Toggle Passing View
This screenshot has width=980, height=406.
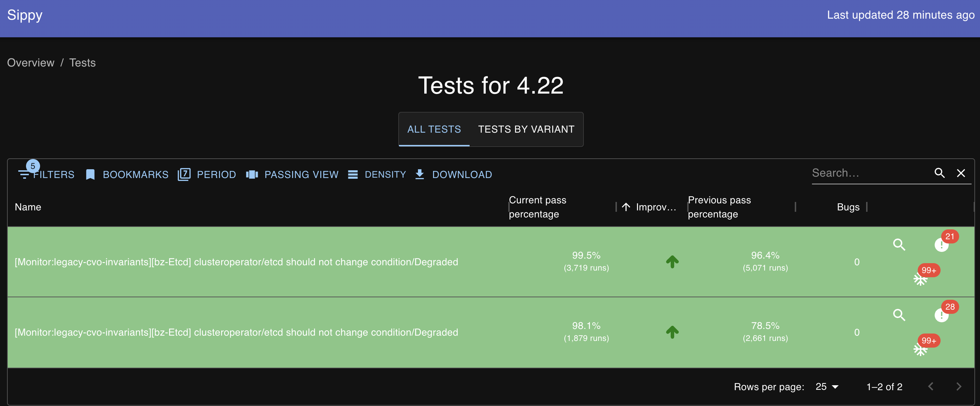pyautogui.click(x=292, y=175)
